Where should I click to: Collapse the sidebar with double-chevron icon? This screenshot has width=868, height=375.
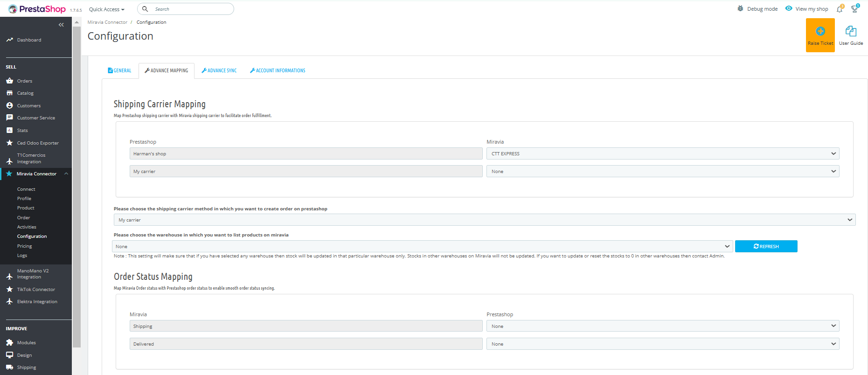[x=61, y=25]
